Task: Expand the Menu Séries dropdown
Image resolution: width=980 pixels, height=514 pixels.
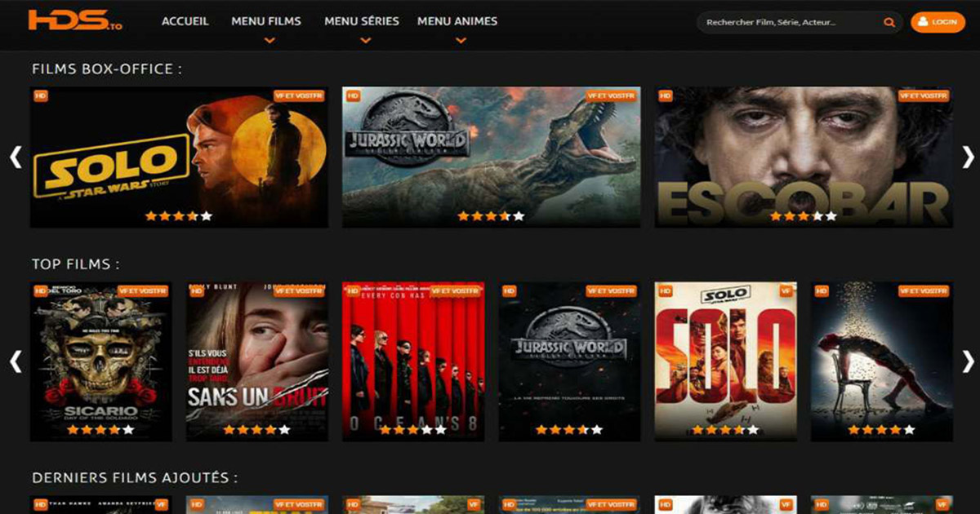Action: 362,22
